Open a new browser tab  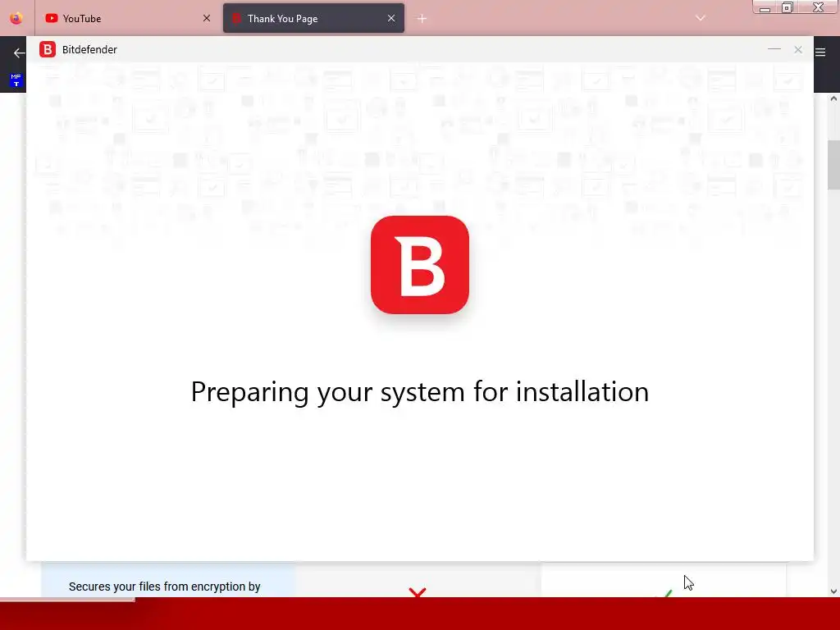(x=422, y=19)
